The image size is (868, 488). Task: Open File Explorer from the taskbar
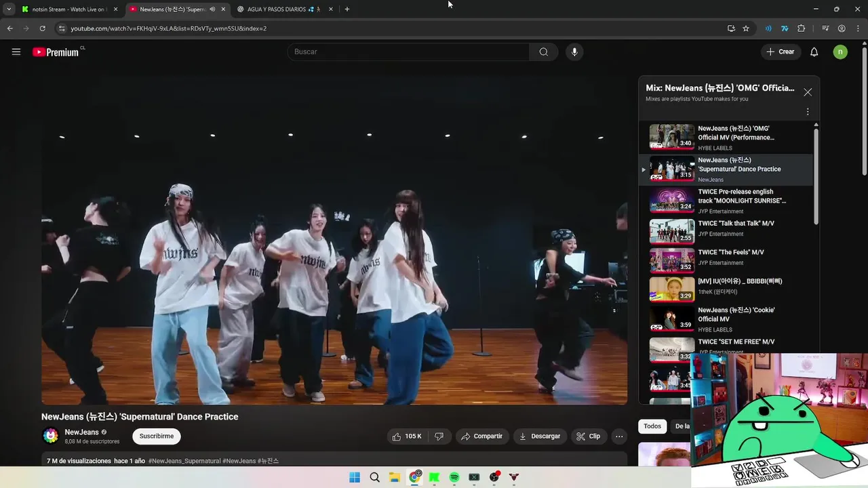pyautogui.click(x=395, y=477)
